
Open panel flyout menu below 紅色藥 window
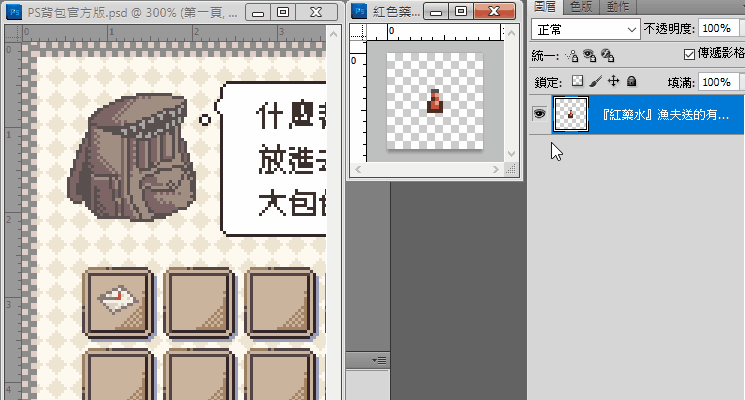tap(380, 361)
